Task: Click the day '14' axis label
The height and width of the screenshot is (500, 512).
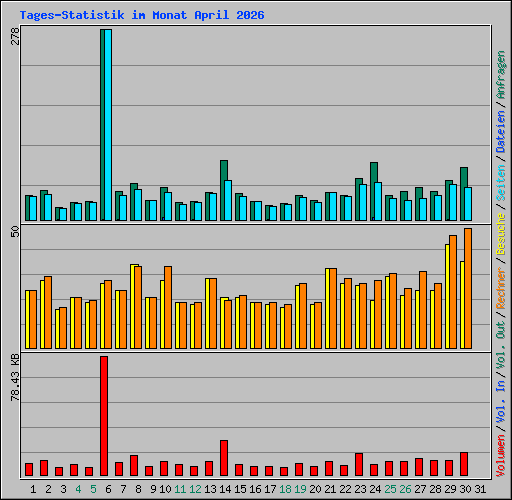Action: [225, 489]
